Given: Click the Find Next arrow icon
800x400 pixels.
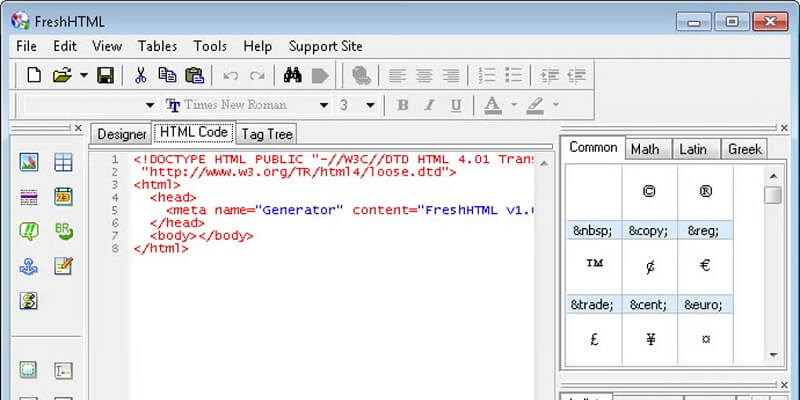Looking at the screenshot, I should [x=320, y=76].
